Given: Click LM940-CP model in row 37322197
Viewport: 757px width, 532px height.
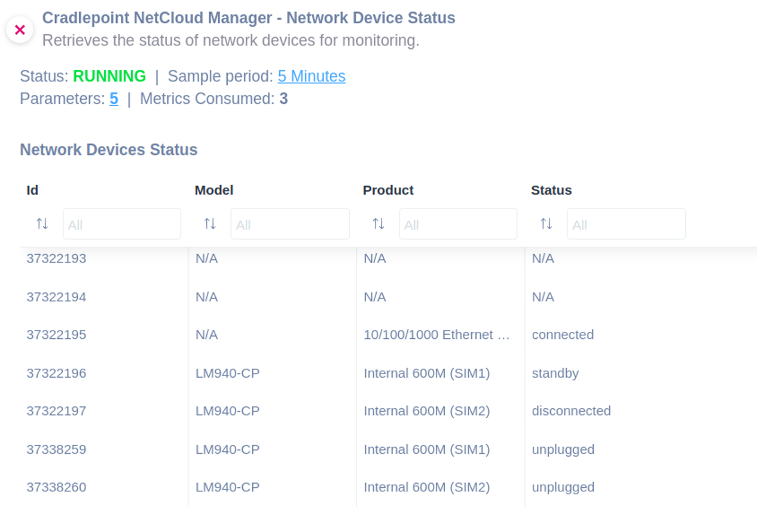Looking at the screenshot, I should (228, 411).
